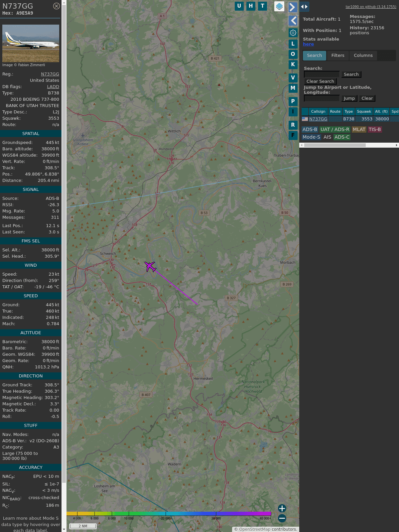Toggle the P map button
This screenshot has height=532, width=399.
(293, 101)
